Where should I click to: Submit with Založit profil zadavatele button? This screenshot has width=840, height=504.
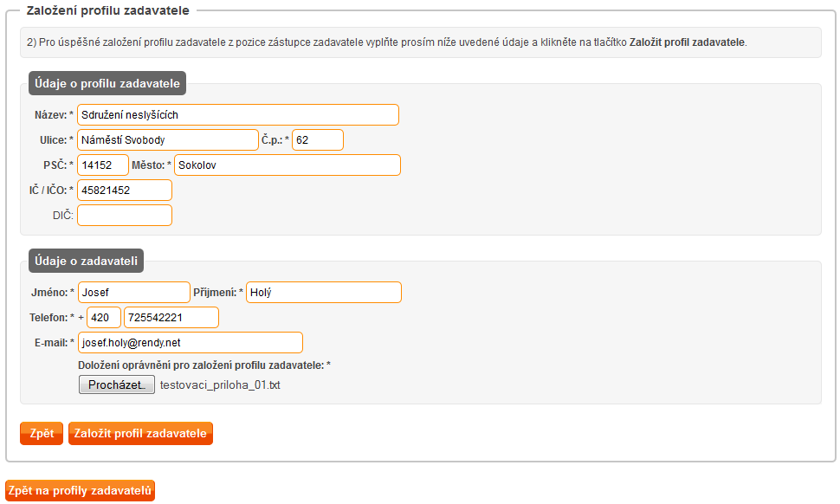pyautogui.click(x=140, y=433)
